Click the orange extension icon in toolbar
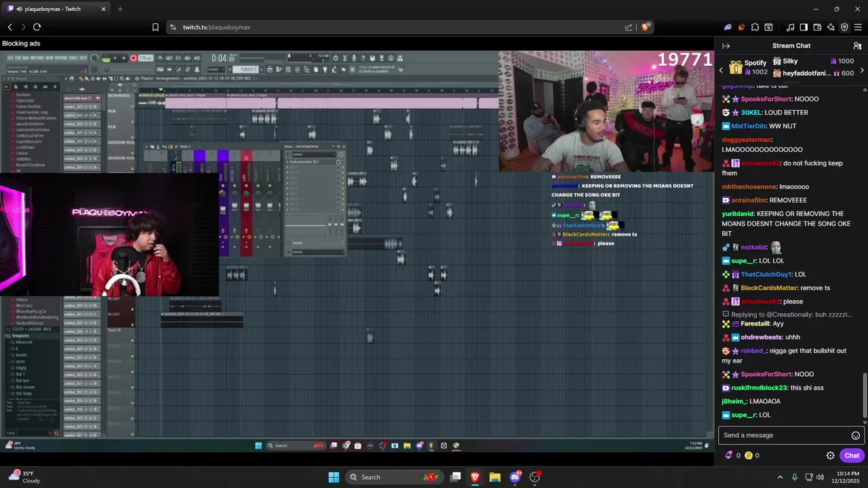This screenshot has height=488, width=868. pos(742,27)
